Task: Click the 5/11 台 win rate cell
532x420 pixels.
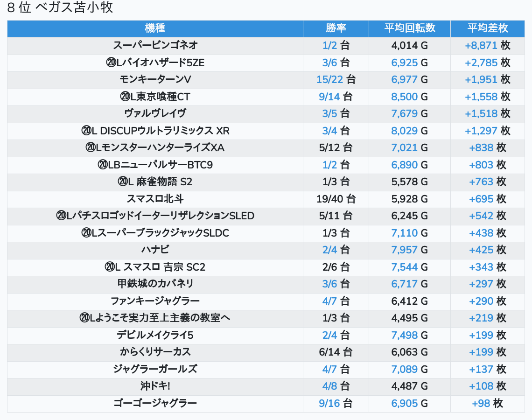Action: (336, 216)
